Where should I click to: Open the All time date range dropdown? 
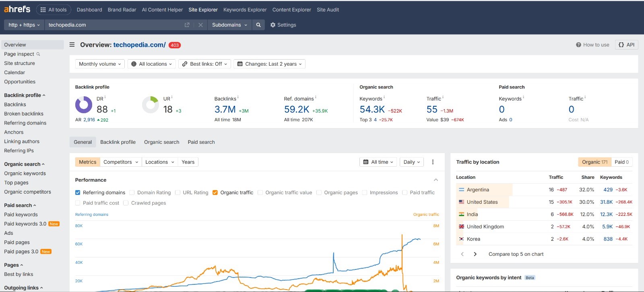click(x=378, y=162)
